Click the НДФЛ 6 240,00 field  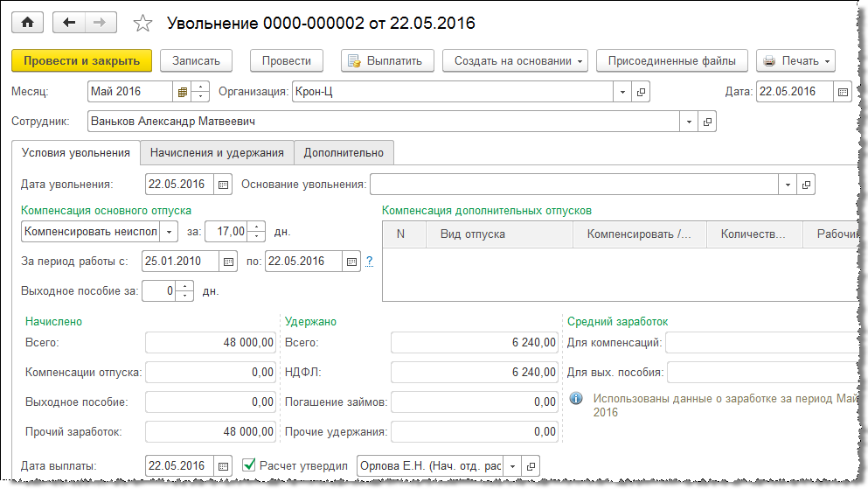tap(475, 372)
